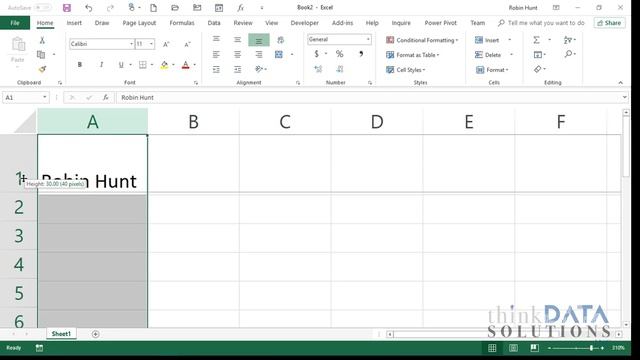Click the formula bar containing Robin Hunt
This screenshot has height=360, width=640.
point(371,98)
